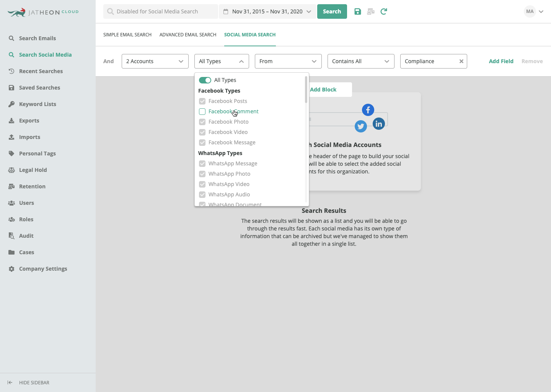Click the Facebook circle icon
551x392 pixels.
(368, 110)
